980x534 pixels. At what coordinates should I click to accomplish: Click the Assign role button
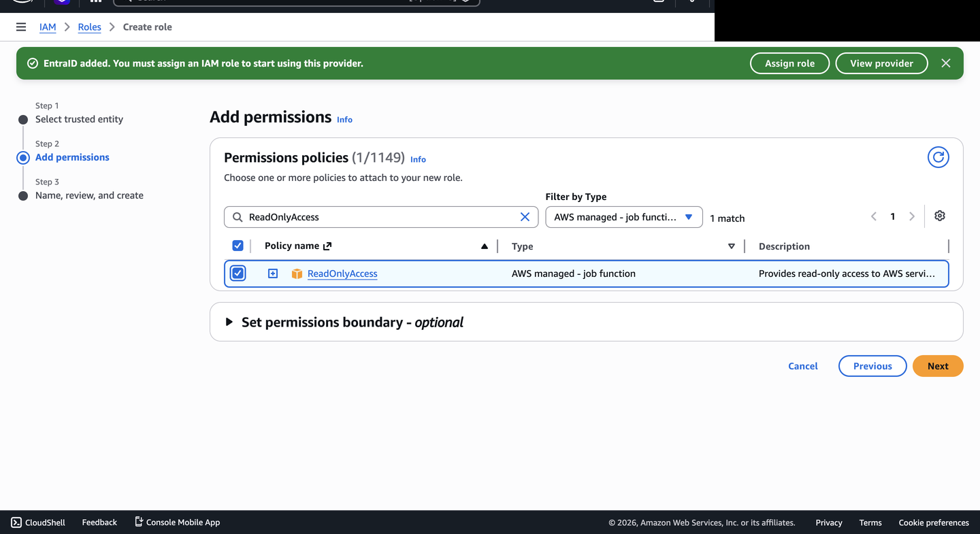tap(789, 63)
